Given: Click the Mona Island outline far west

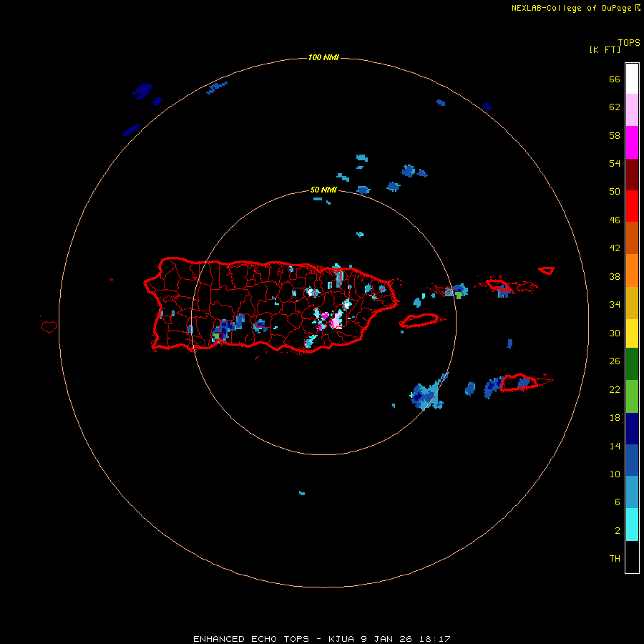Looking at the screenshot, I should click(x=49, y=326).
